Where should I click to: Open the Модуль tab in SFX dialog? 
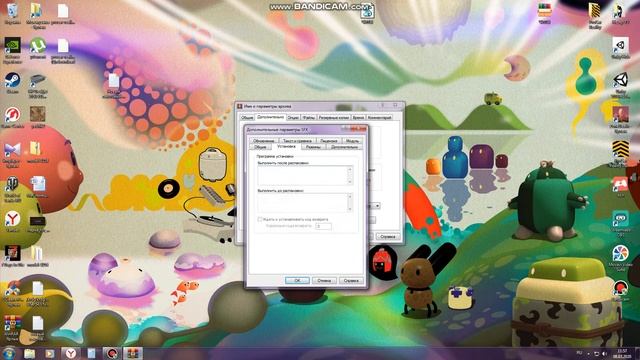tap(352, 140)
